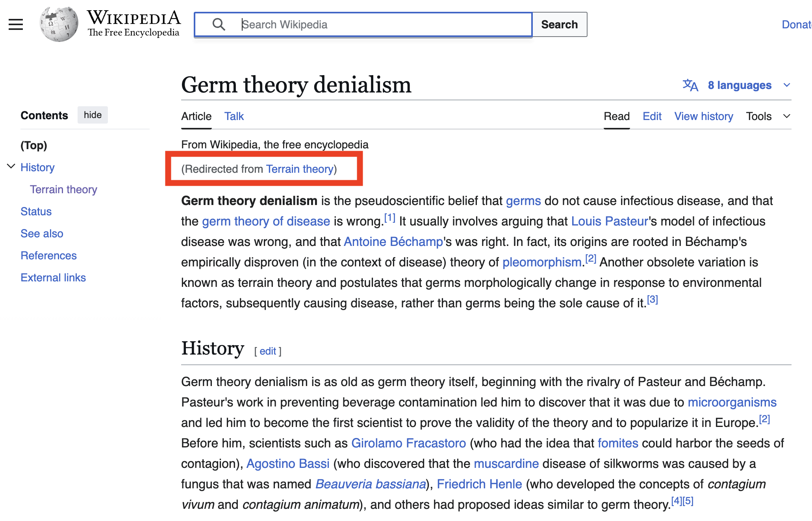Open the View history tab
Screen dimensions: 812x521
pyautogui.click(x=704, y=116)
